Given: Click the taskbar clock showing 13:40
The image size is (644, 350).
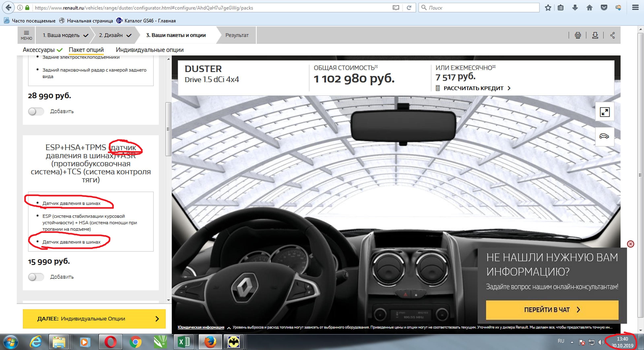Looking at the screenshot, I should 622,342.
